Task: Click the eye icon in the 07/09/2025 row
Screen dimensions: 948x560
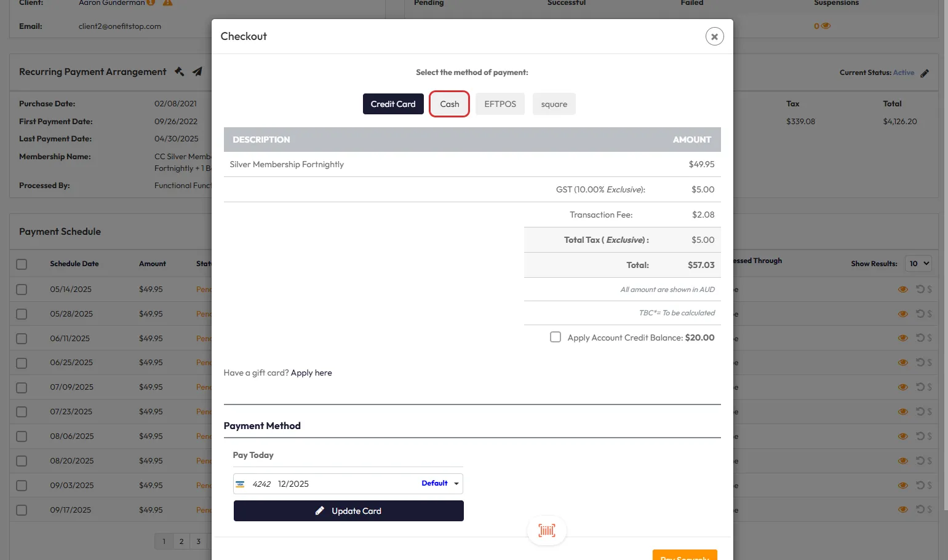Action: click(902, 387)
